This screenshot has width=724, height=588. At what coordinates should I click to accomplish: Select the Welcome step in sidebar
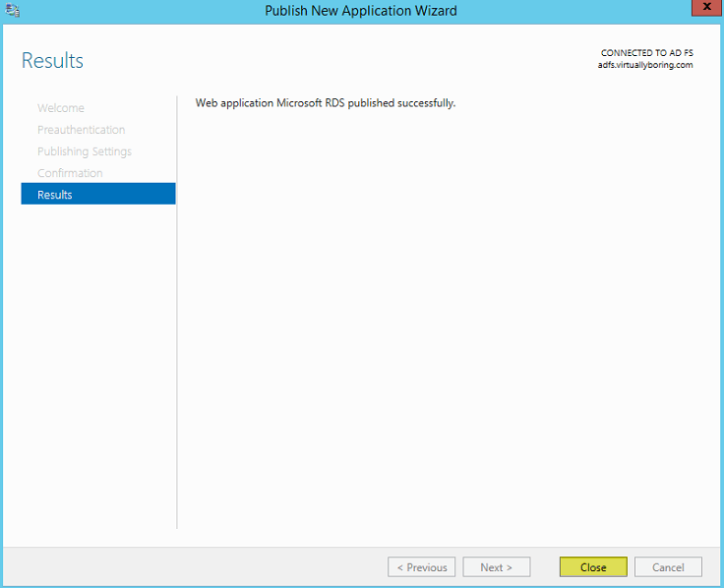(60, 108)
